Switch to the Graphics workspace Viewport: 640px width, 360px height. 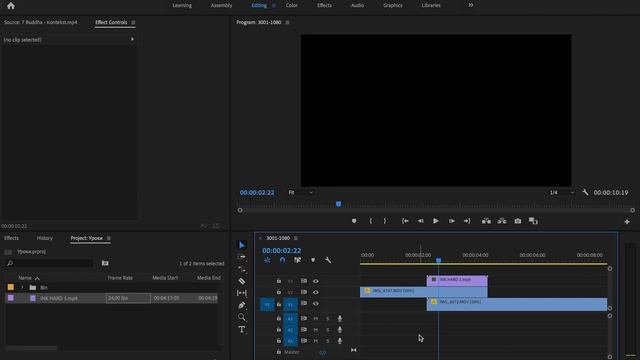[393, 6]
